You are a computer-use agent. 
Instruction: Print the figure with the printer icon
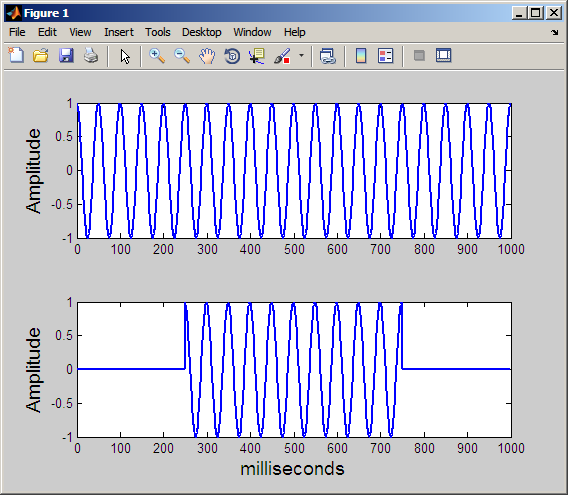tap(91, 56)
